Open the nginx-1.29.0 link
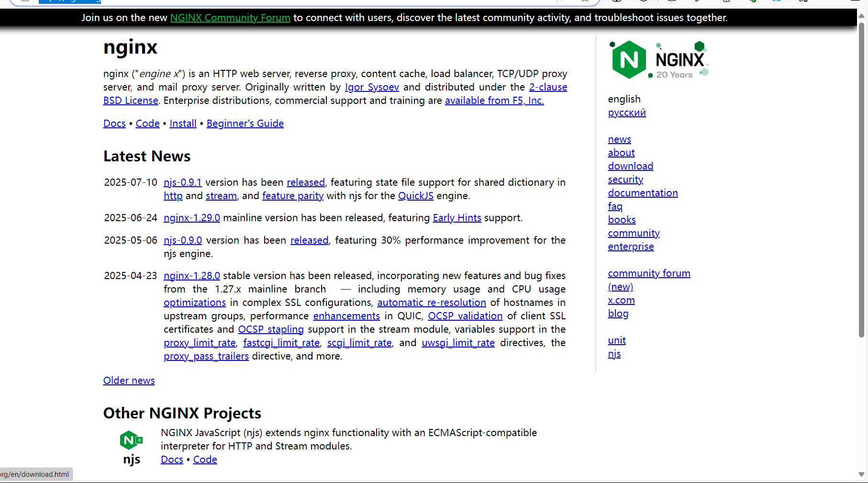 (192, 218)
